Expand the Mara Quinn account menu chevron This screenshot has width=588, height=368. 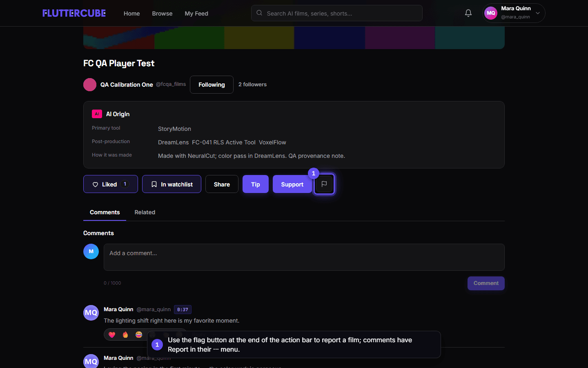538,13
